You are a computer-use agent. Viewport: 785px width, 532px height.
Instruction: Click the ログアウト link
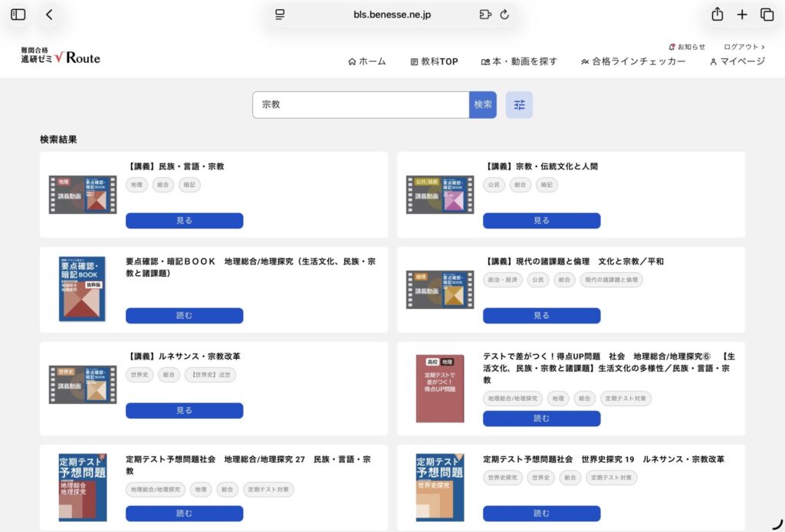[x=744, y=47]
